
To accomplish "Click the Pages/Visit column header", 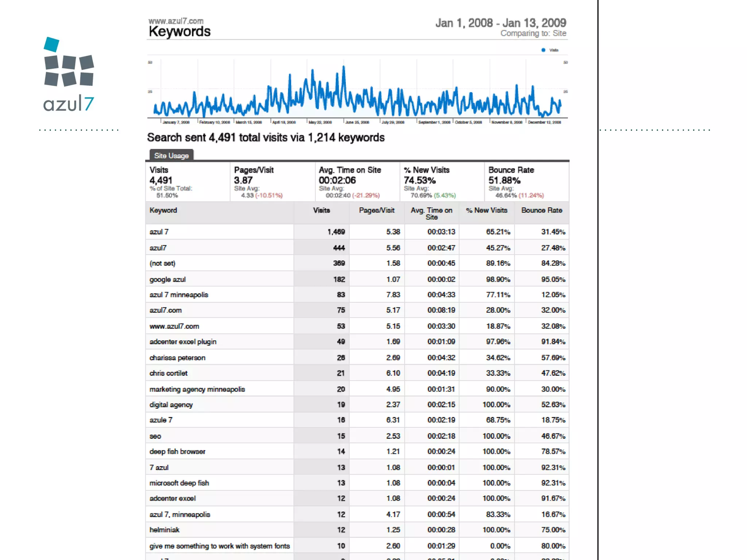I will point(376,210).
